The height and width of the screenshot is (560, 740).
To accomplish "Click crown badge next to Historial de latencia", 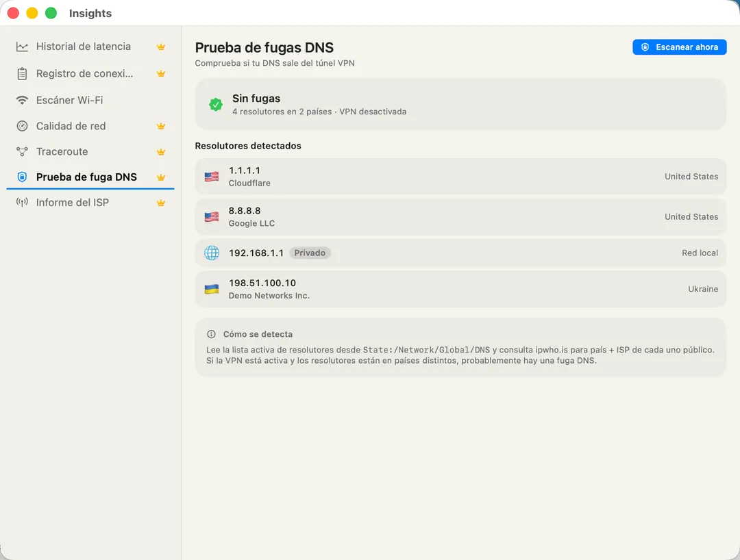I will (x=161, y=47).
